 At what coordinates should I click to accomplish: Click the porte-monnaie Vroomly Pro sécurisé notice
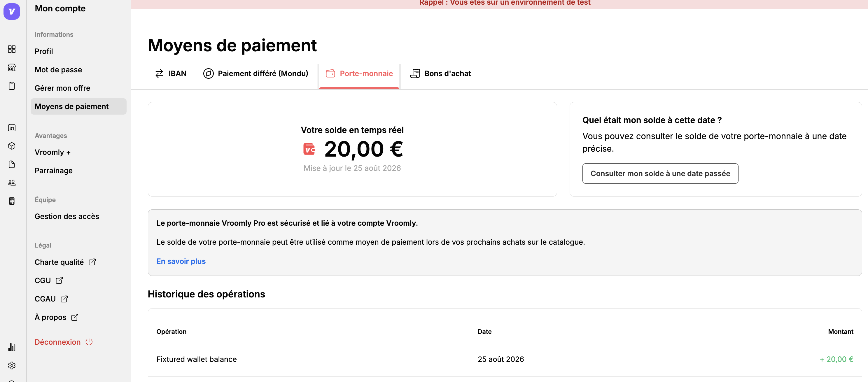coord(287,223)
